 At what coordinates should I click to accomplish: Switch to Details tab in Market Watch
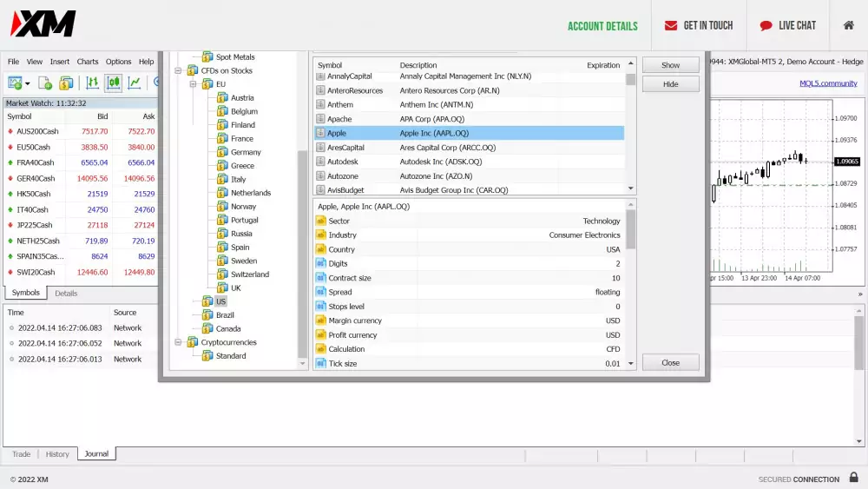(x=66, y=294)
